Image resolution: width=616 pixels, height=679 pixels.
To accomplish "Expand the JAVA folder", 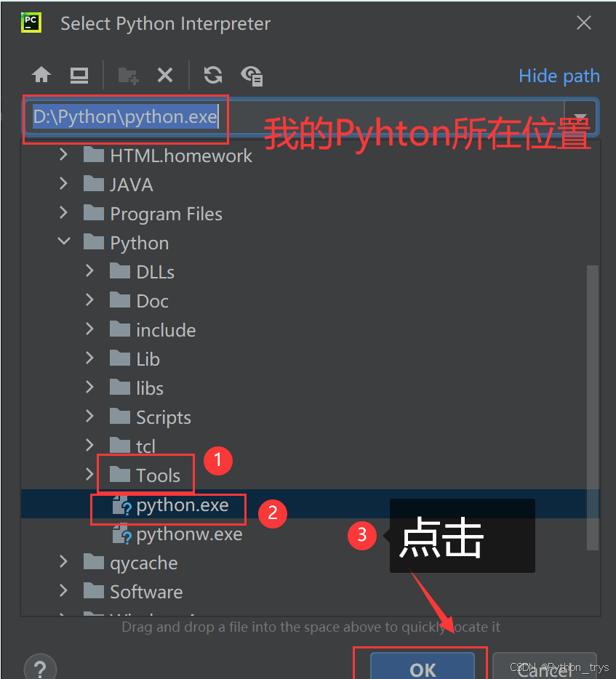I will pyautogui.click(x=63, y=184).
